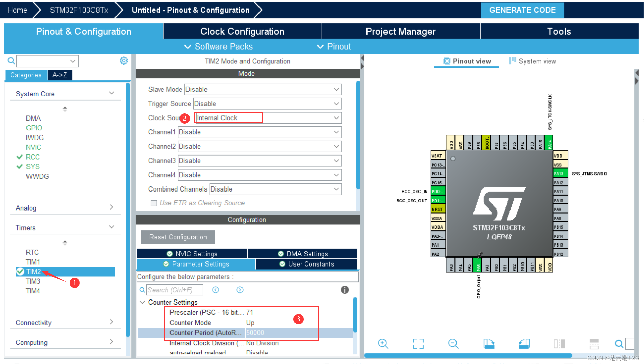Open the Channel4 dropdown
Screen dimensions: 644x364
(260, 175)
